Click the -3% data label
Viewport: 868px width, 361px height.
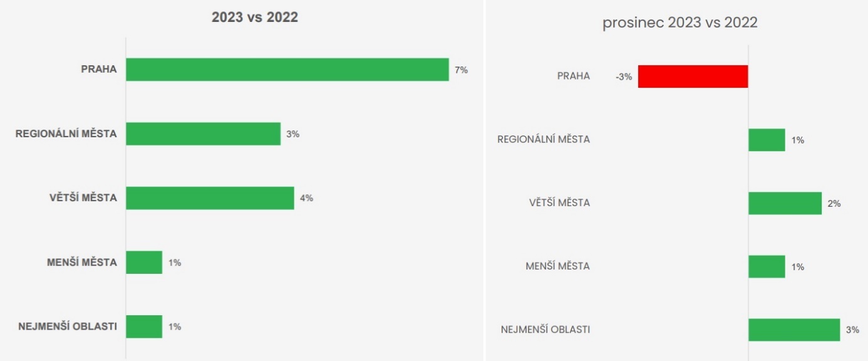point(624,77)
